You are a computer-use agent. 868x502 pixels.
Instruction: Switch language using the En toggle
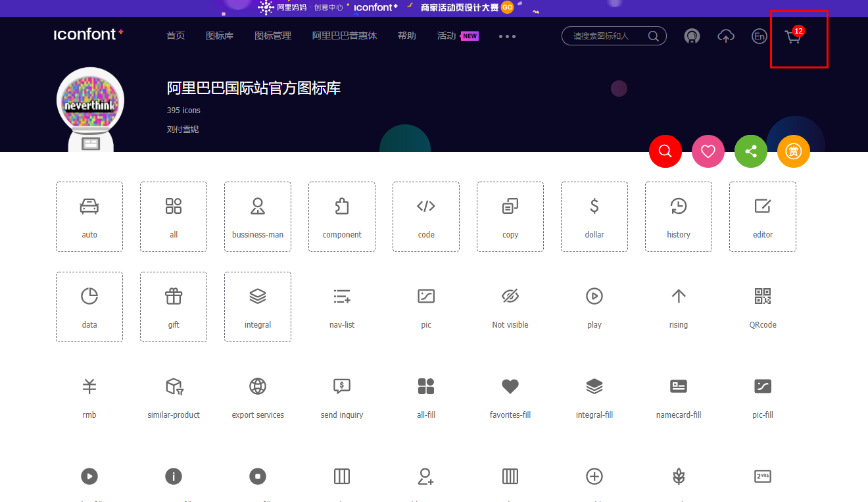tap(759, 36)
